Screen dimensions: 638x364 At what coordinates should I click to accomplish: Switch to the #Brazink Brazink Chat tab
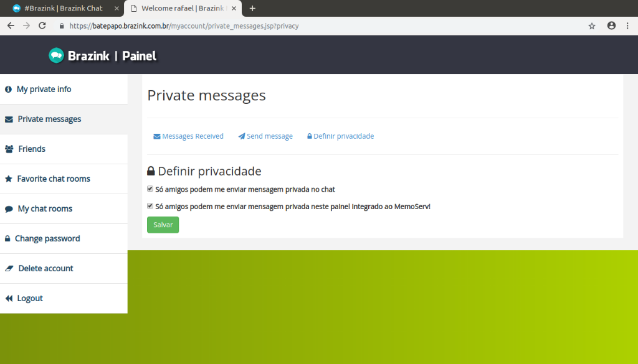[x=62, y=8]
